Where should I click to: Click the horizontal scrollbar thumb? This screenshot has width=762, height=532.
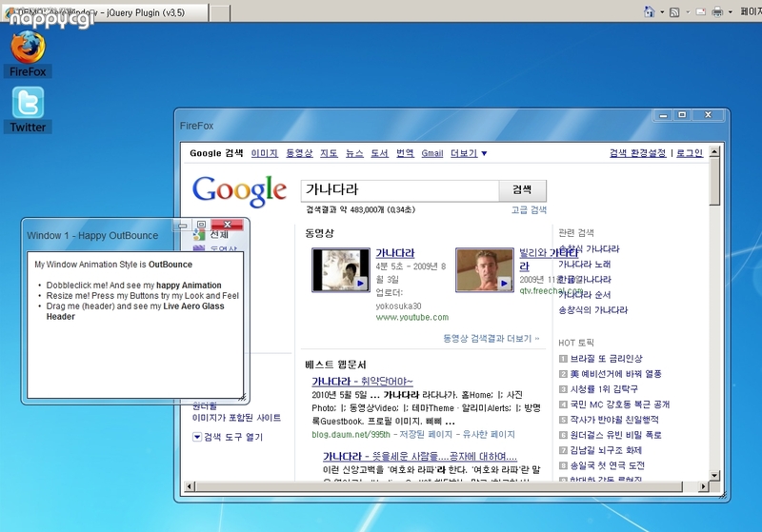pos(439,486)
